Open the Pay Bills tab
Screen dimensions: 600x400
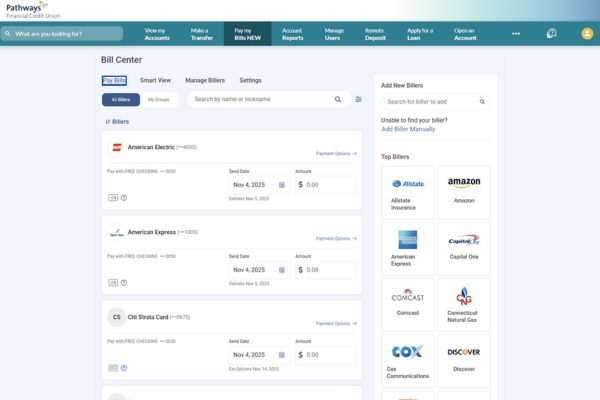point(114,80)
